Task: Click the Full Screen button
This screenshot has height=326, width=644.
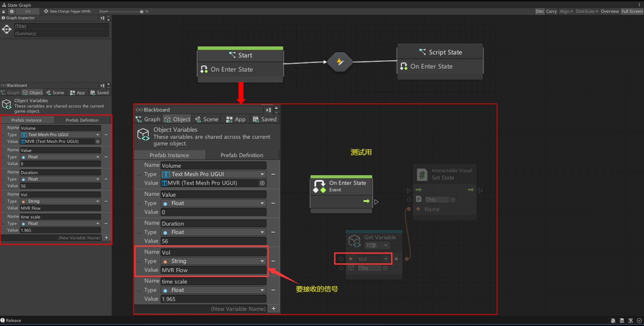Action: tap(632, 11)
